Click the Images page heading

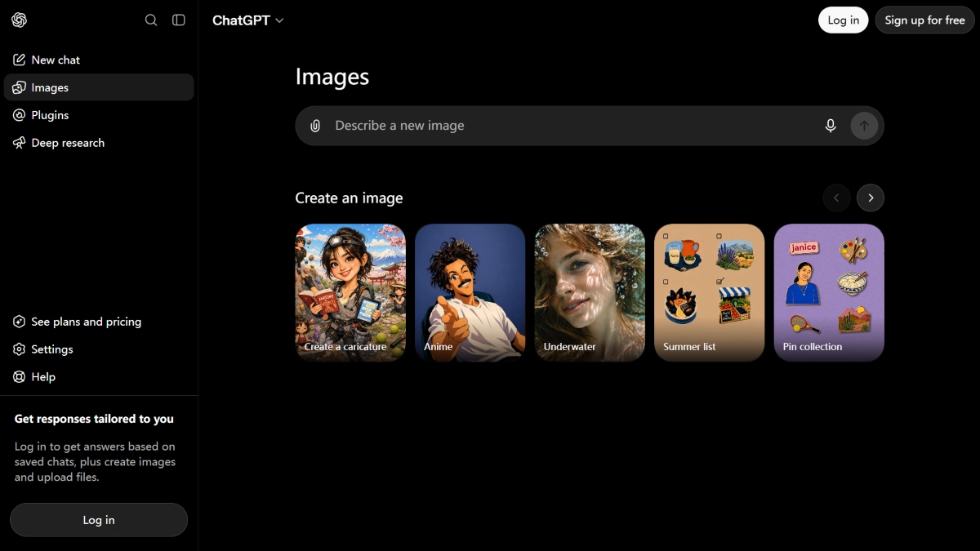click(332, 77)
